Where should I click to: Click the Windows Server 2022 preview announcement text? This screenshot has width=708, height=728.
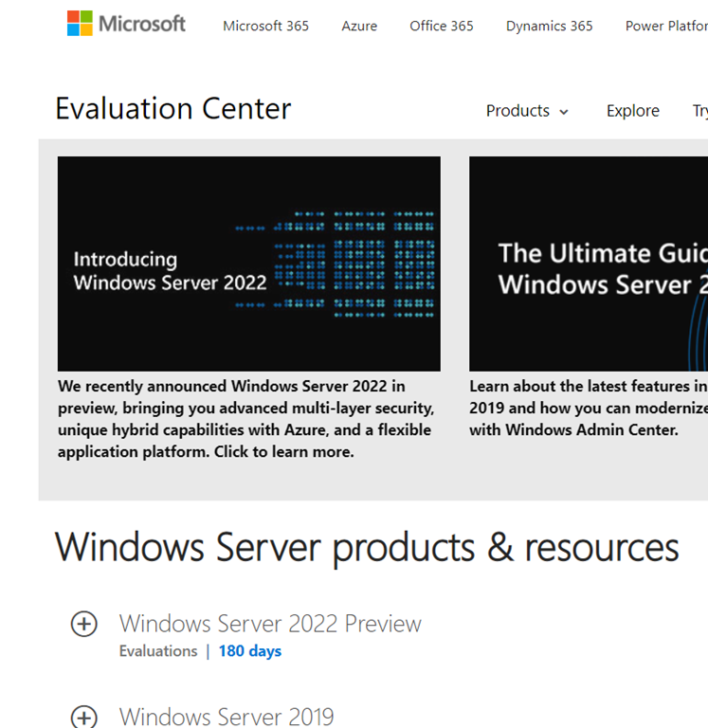[245, 419]
